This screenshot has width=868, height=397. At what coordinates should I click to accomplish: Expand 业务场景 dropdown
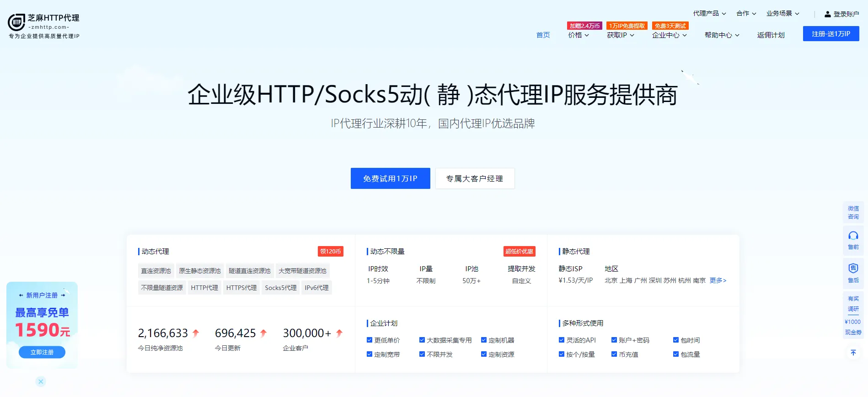coord(782,13)
